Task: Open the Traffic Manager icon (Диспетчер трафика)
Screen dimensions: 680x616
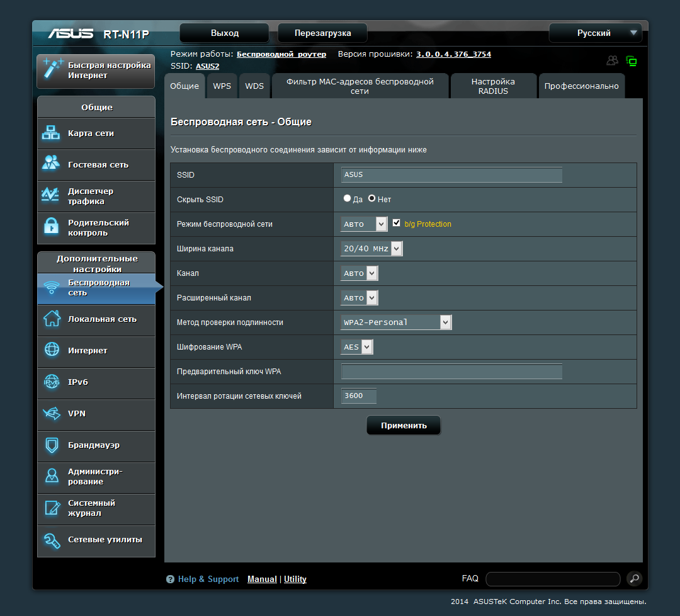Action: 51,195
